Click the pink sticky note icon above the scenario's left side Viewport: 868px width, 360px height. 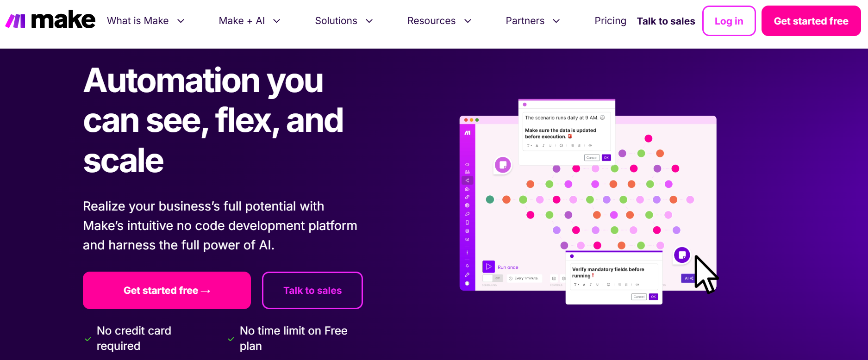click(x=503, y=165)
